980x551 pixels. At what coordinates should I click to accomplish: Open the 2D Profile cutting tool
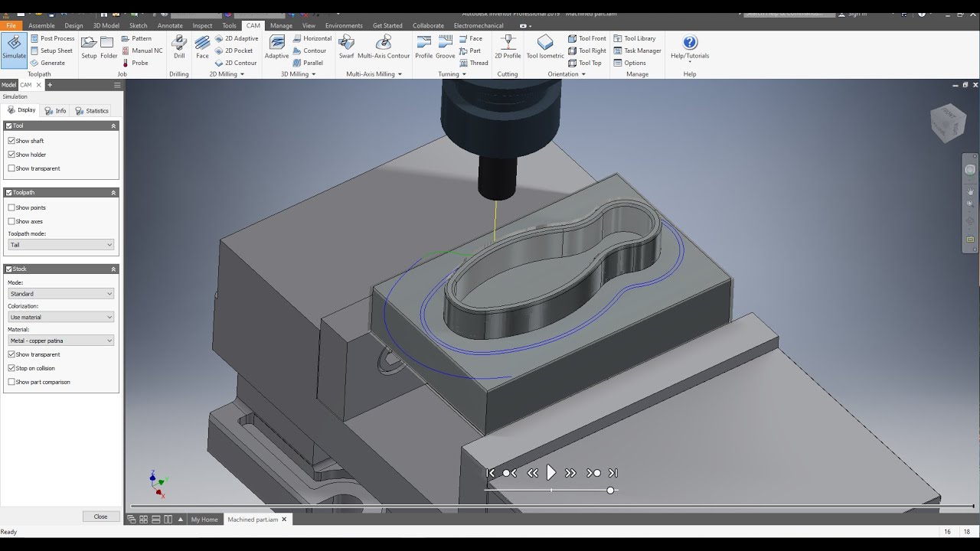pos(508,47)
